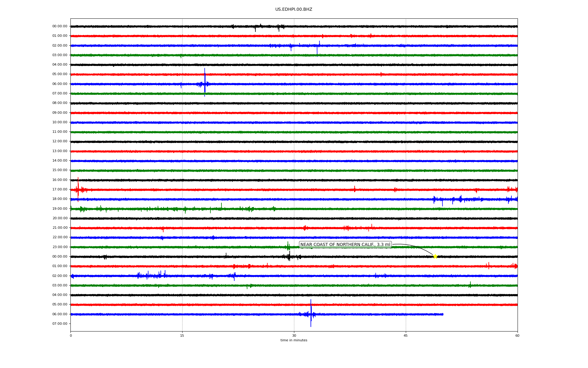Click the 0 tick label on the x-axis
This screenshot has width=588, height=368.
[71, 335]
